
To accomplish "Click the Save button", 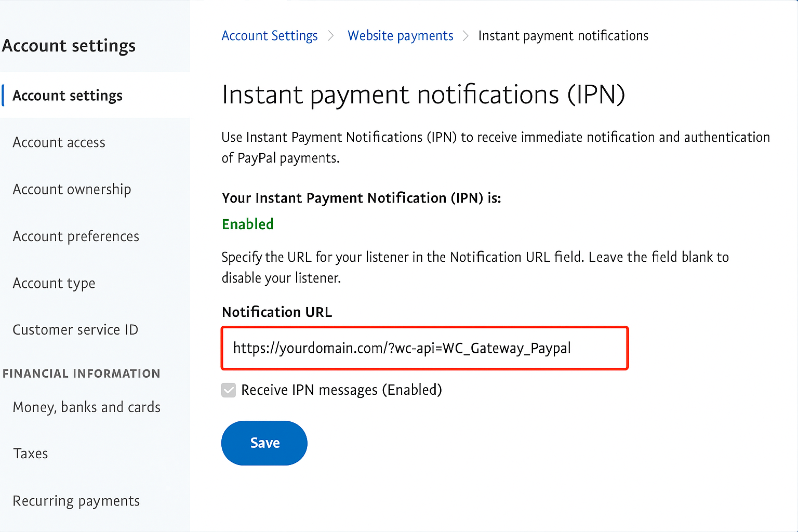I will (264, 443).
